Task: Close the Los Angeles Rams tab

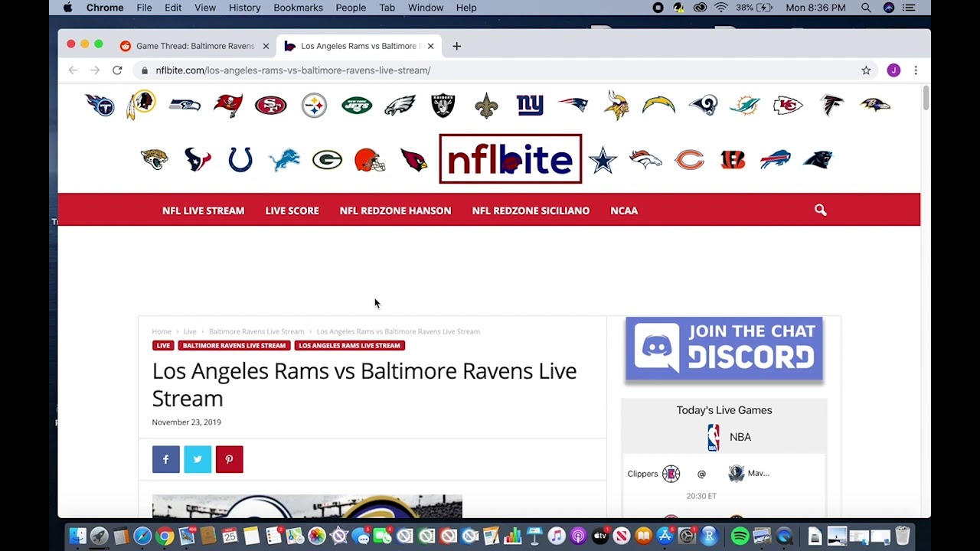Action: pos(430,46)
